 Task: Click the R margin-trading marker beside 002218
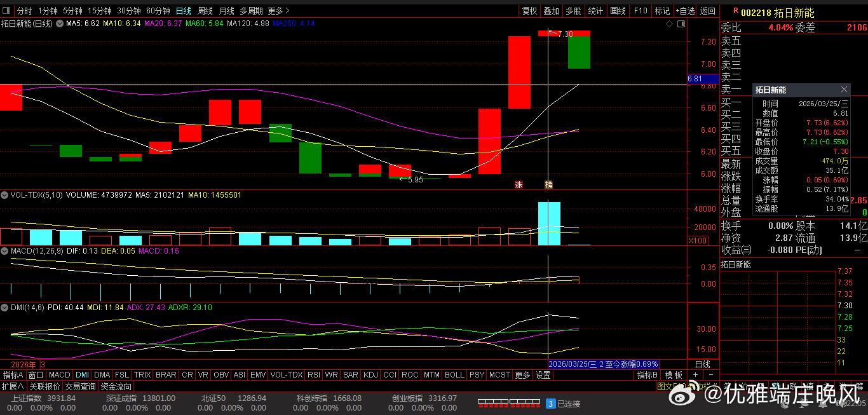pos(736,10)
